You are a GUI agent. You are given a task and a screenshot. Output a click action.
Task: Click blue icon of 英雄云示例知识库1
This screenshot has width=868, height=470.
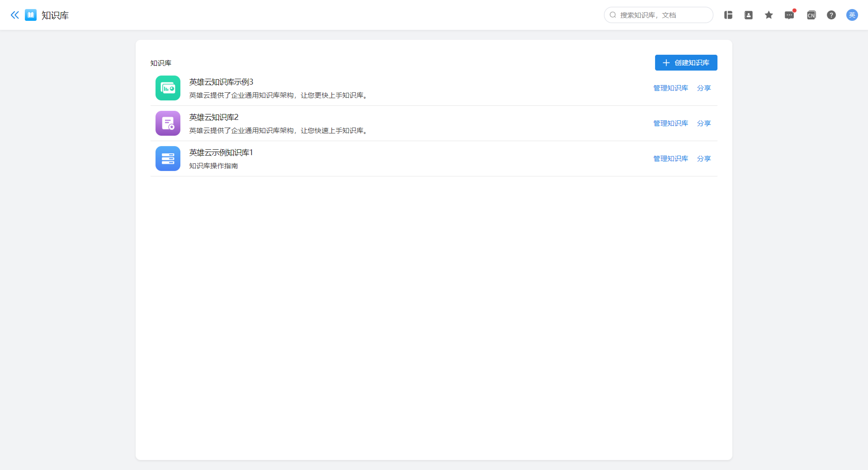tap(168, 159)
